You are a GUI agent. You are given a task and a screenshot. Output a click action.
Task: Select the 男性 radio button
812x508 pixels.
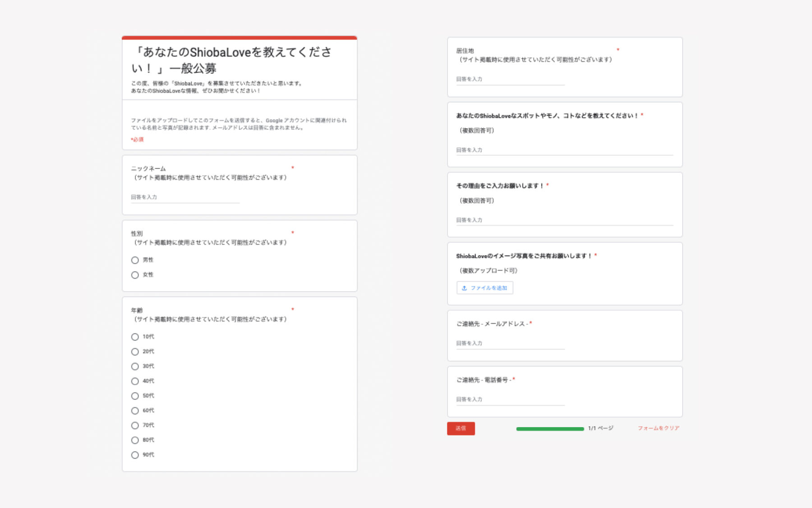pyautogui.click(x=135, y=260)
